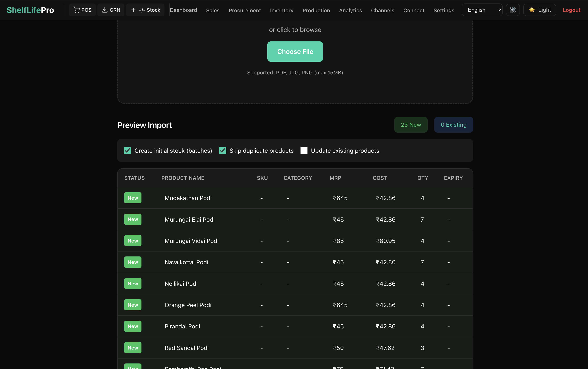The image size is (588, 369).
Task: Open the Channels section
Action: tap(383, 10)
